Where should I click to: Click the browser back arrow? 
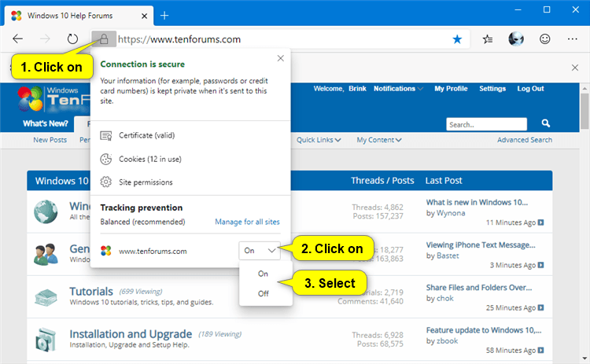(17, 39)
